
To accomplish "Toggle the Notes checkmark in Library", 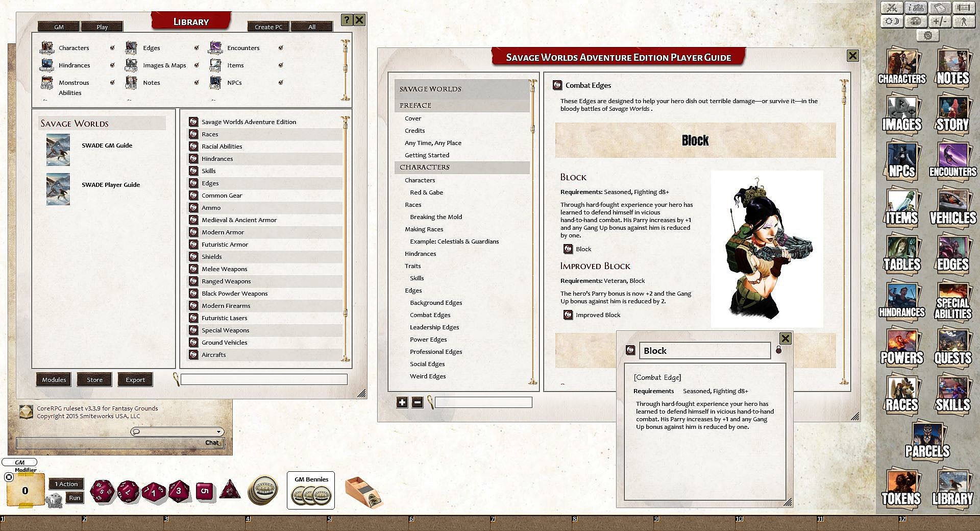I will [197, 83].
